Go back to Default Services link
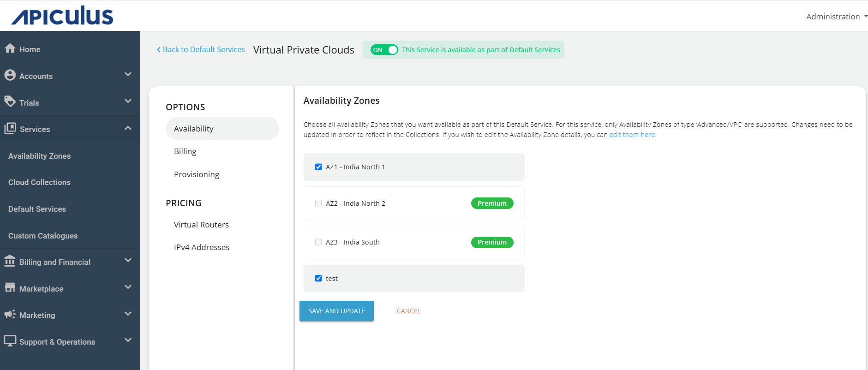This screenshot has height=370, width=868. (x=201, y=49)
